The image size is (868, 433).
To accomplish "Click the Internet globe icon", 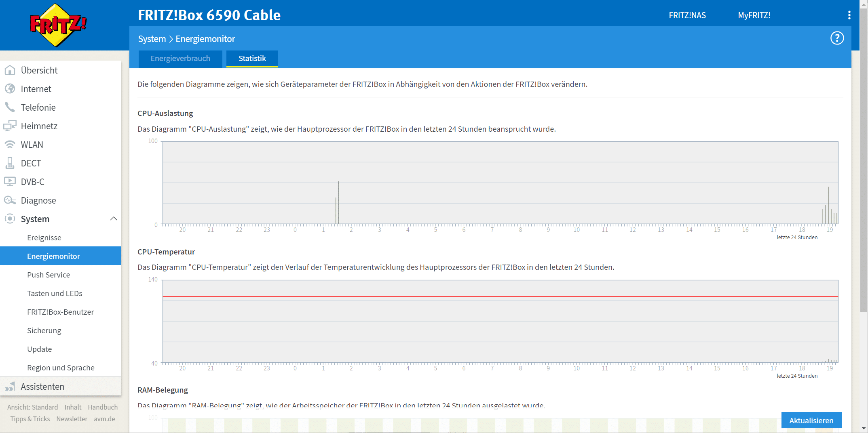I will (x=10, y=89).
